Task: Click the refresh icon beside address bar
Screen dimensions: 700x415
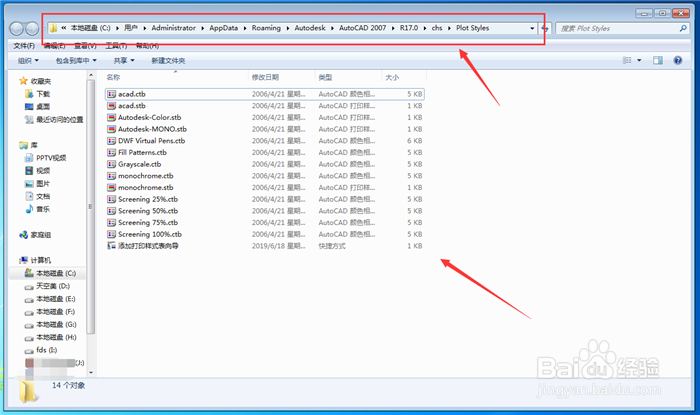Action: click(547, 29)
